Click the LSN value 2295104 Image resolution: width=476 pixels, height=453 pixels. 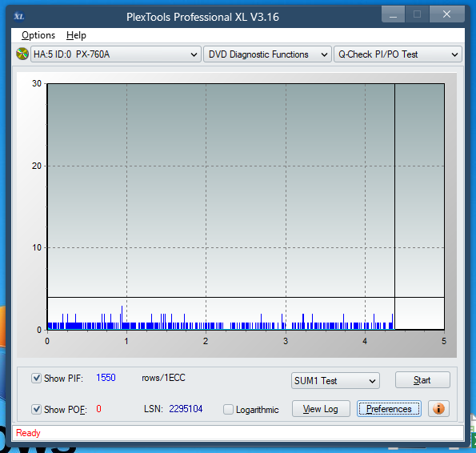[186, 409]
